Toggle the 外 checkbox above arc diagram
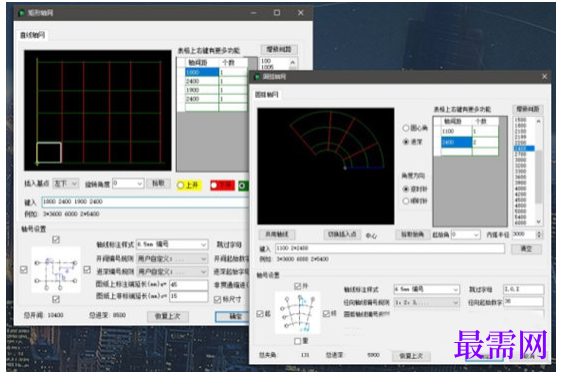This screenshot has width=566, height=376. 300,286
